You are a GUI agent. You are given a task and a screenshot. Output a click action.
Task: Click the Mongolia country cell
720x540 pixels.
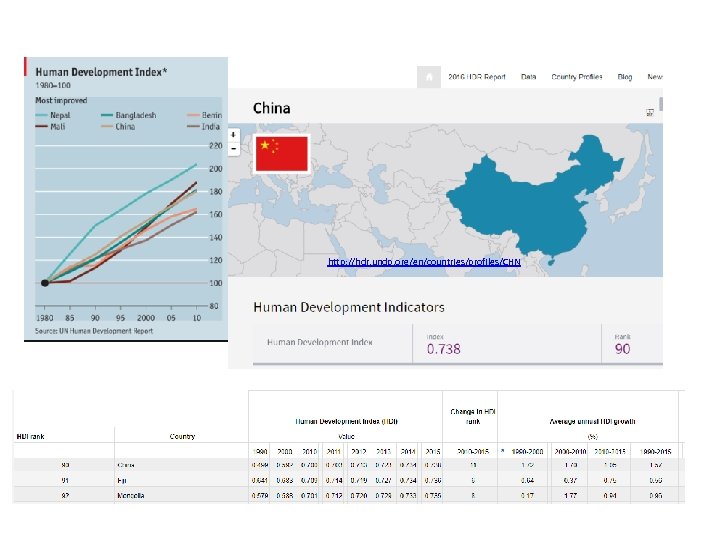(131, 495)
